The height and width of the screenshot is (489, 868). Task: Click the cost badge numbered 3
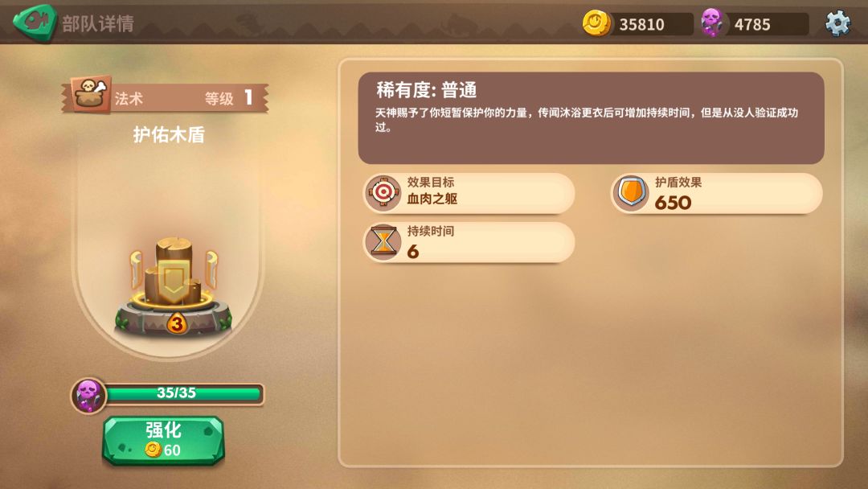[x=177, y=323]
